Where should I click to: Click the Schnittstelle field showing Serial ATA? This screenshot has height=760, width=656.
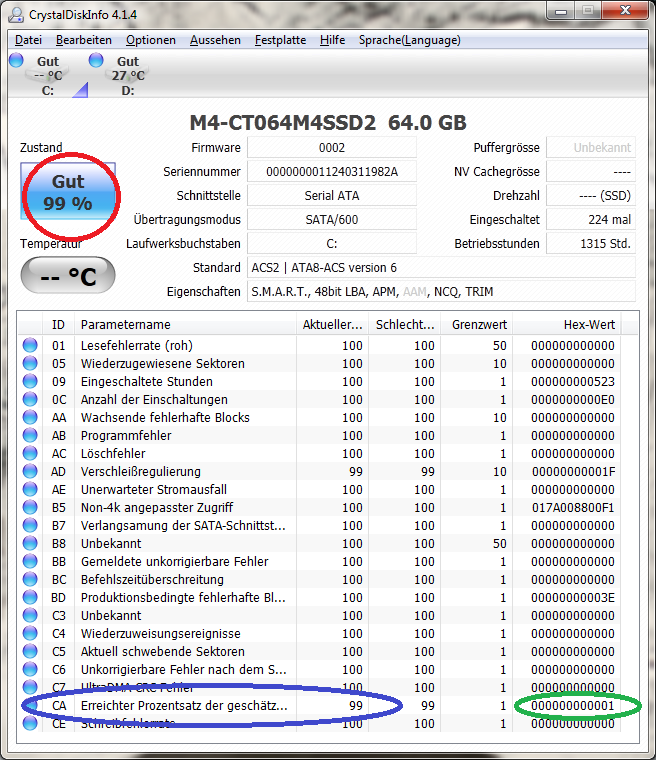(332, 195)
